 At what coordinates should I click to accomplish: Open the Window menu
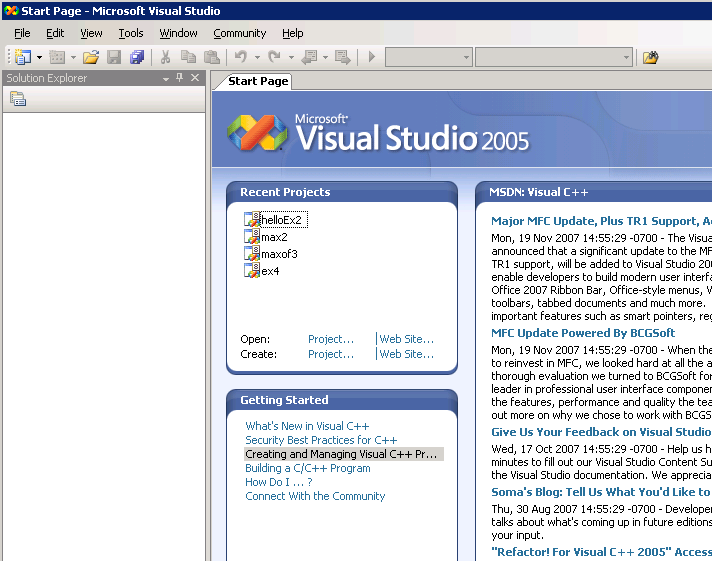tap(178, 33)
